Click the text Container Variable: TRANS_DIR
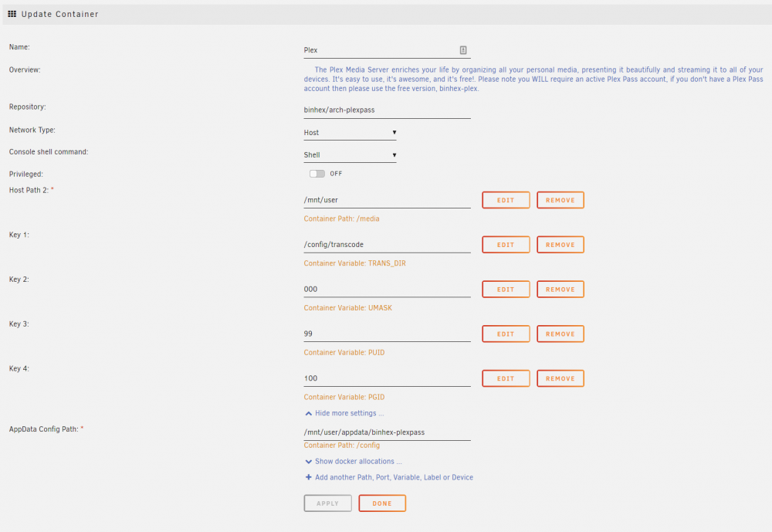The image size is (772, 532). coord(355,263)
